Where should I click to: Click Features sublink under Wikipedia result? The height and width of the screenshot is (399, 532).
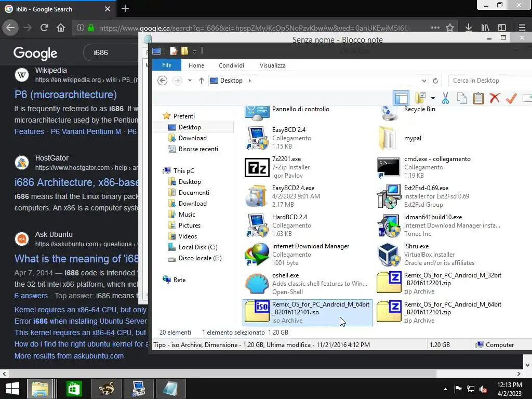tap(29, 131)
